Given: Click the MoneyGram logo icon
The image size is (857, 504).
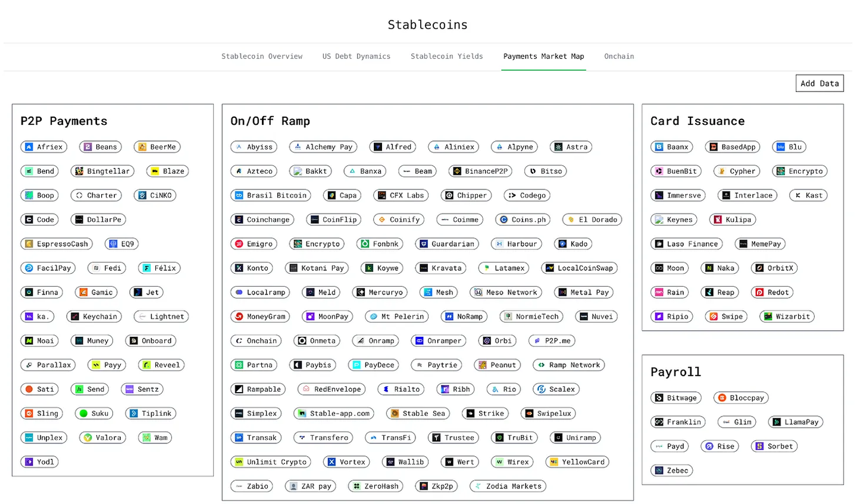Looking at the screenshot, I should click(239, 317).
